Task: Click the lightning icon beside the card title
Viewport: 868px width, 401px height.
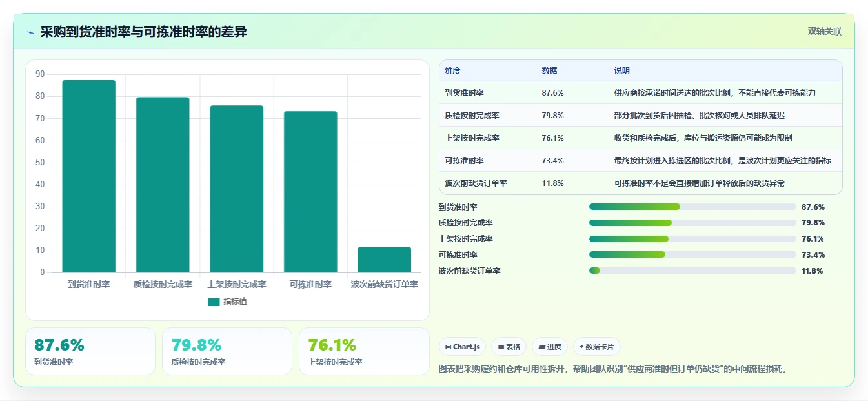Action: coord(30,32)
